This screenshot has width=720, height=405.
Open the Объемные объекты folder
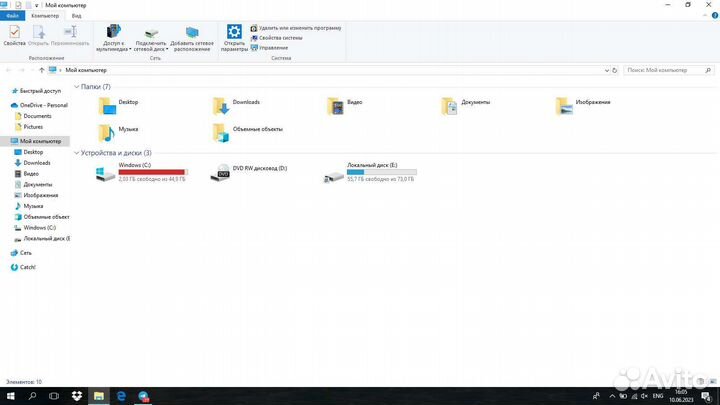(x=221, y=130)
